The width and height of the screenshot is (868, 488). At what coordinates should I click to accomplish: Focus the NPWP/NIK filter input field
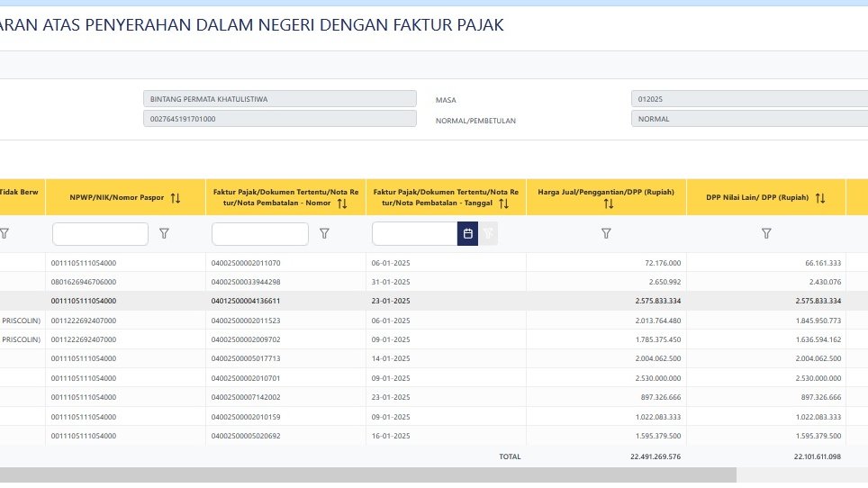coord(100,233)
